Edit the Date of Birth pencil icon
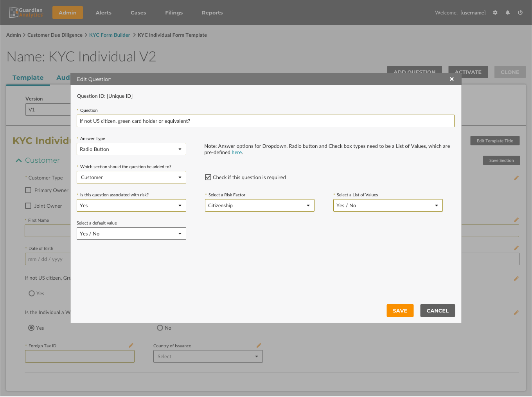532x397 pixels. (x=516, y=248)
